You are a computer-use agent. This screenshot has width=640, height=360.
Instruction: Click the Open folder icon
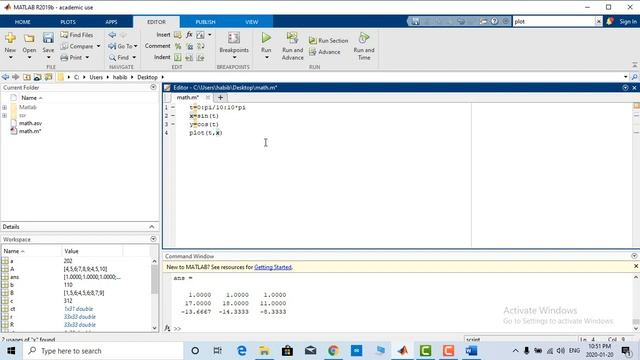pyautogui.click(x=29, y=38)
